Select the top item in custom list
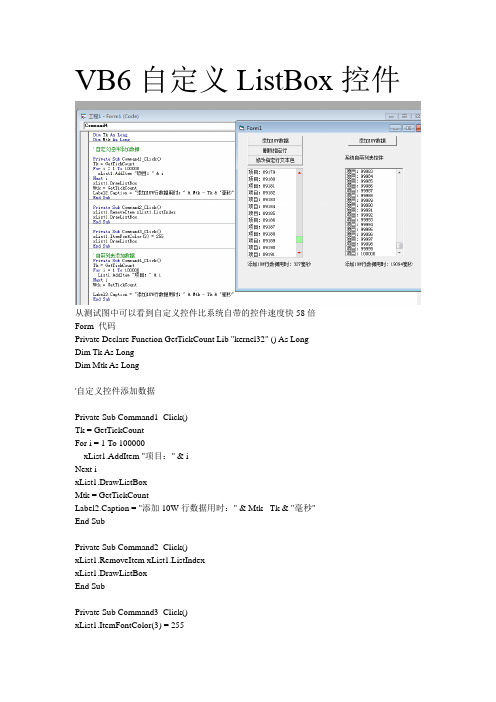This screenshot has width=496, height=702. [x=272, y=172]
